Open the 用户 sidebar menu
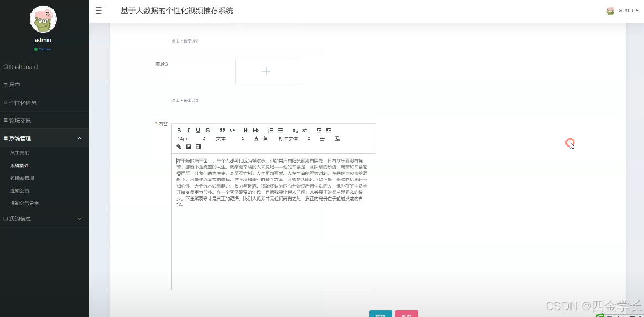The image size is (644, 317). (44, 85)
